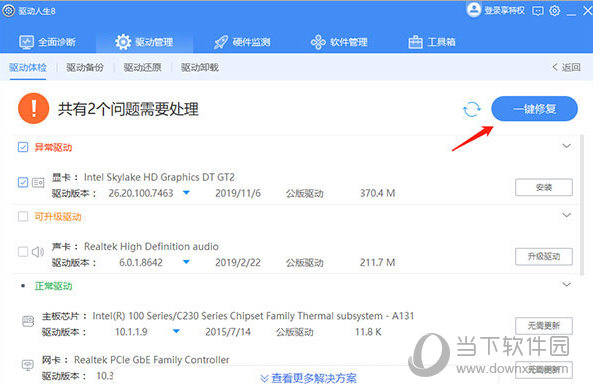
Task: Click the 异常驱动 section label
Action: (x=53, y=147)
